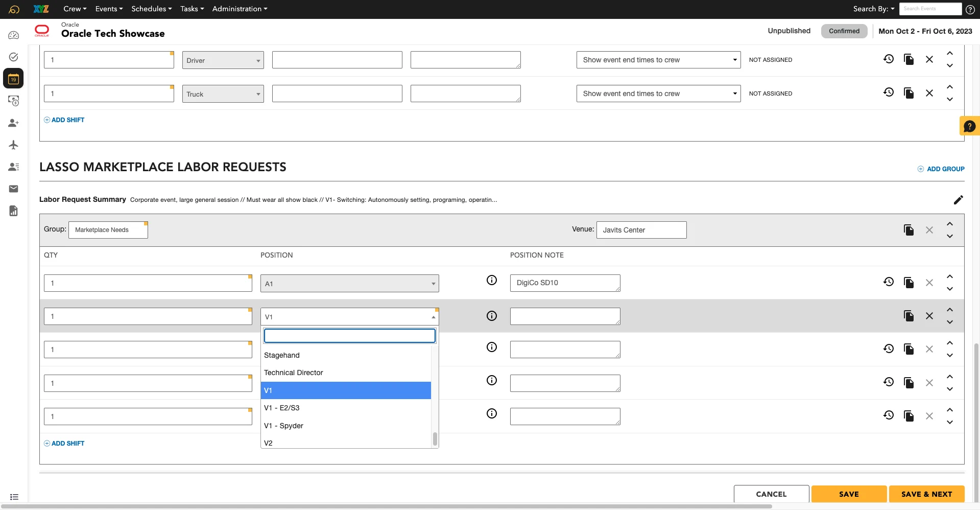Open the Crew menu
The width and height of the screenshot is (980, 510).
point(75,9)
